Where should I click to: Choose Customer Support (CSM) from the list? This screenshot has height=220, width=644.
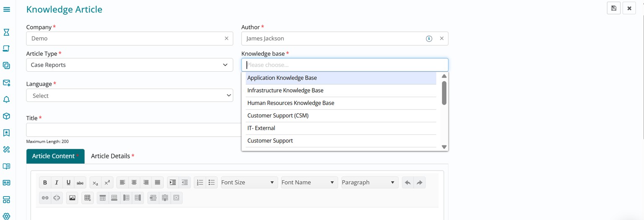278,116
